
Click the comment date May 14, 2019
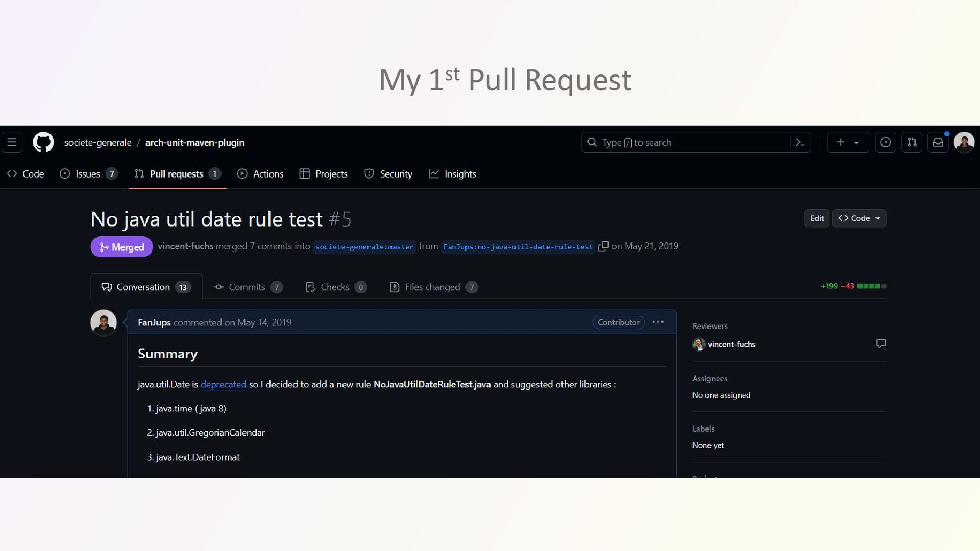264,322
